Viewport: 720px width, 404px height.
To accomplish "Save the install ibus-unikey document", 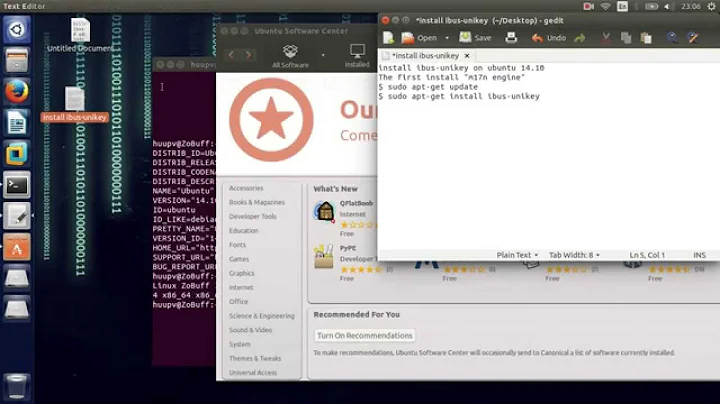I will click(x=476, y=38).
